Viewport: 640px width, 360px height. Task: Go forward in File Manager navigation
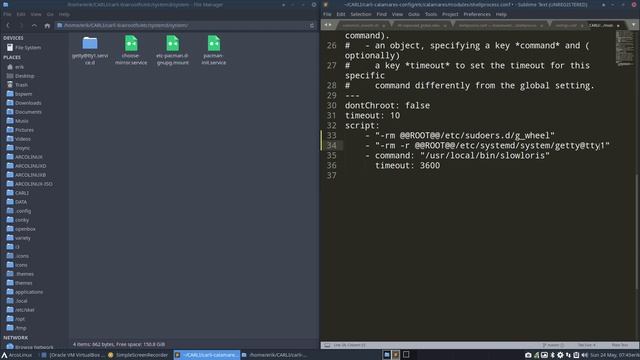(21, 25)
